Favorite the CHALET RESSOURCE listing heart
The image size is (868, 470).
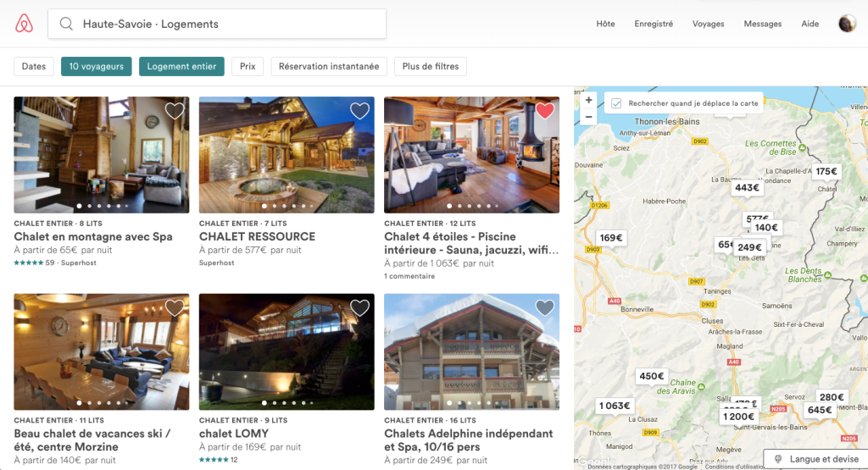click(359, 111)
